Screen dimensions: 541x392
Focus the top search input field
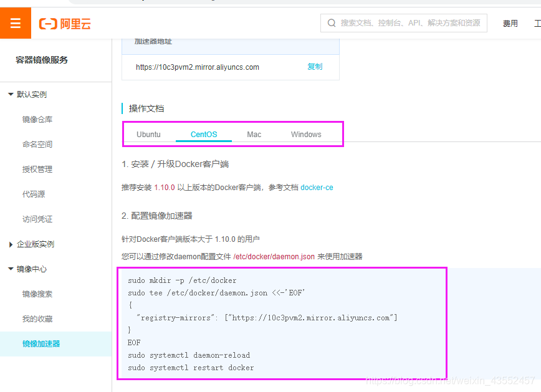(x=404, y=23)
